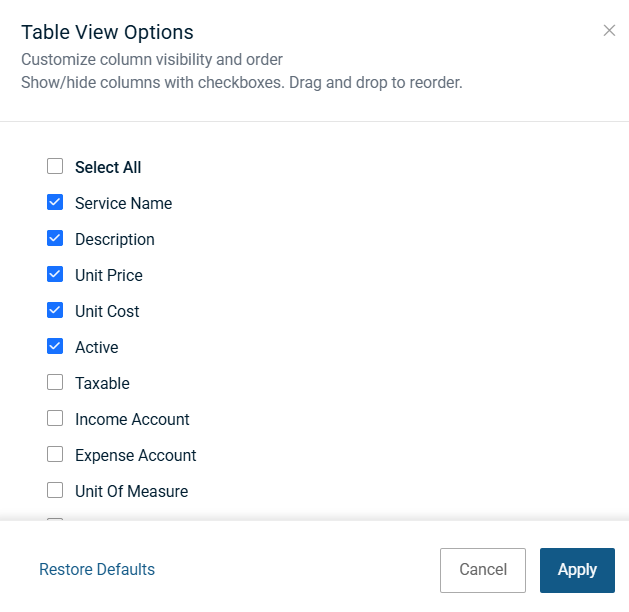The height and width of the screenshot is (612, 629).
Task: Tick the Income Account checkbox
Action: tap(55, 419)
